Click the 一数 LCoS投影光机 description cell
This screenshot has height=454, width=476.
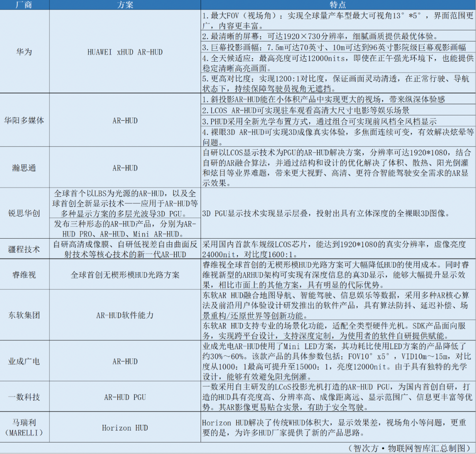(338, 396)
